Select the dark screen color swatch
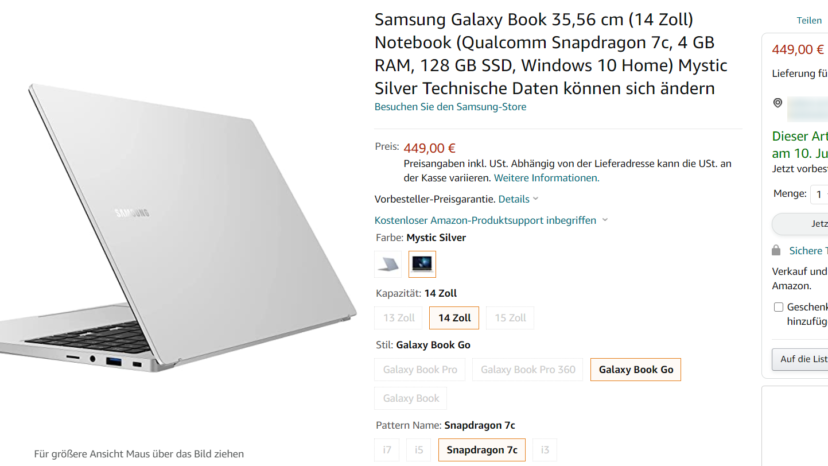 click(422, 264)
